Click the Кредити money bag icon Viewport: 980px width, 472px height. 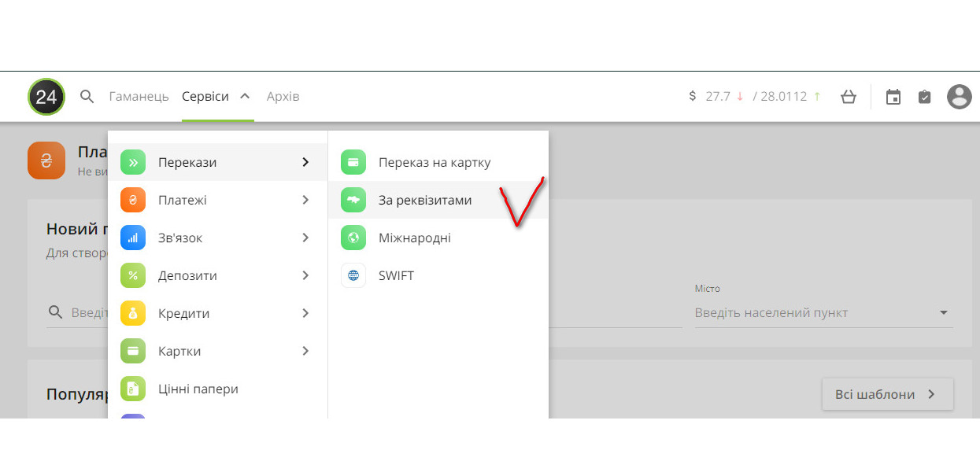pos(133,313)
